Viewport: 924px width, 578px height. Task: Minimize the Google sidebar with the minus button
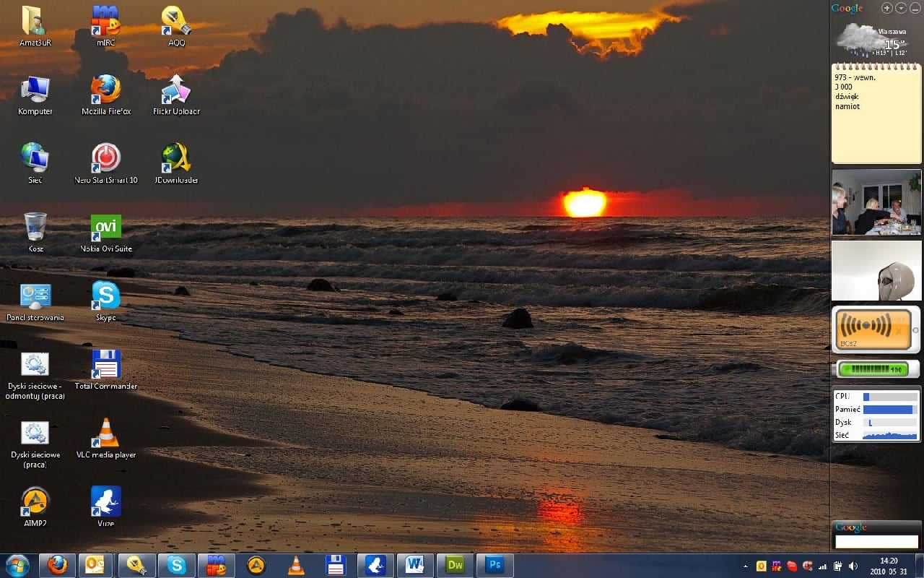click(x=914, y=8)
